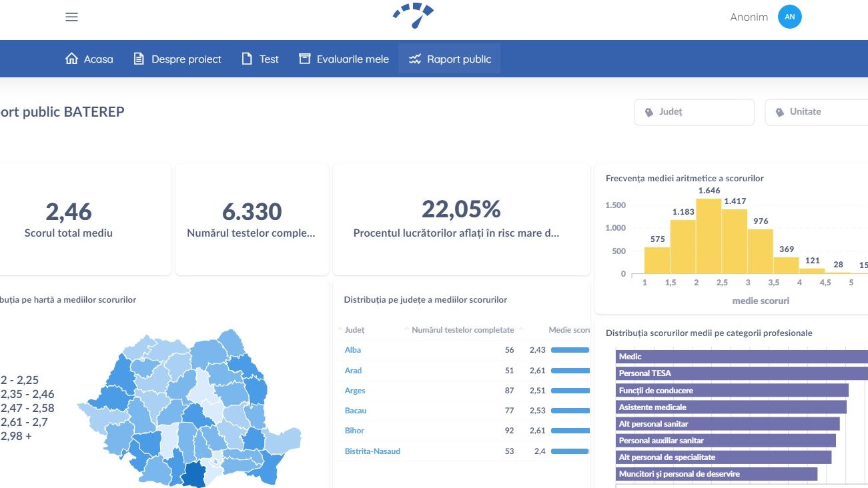The image size is (868, 488).
Task: Click the Frecvența mediei aritmetice chart title
Action: coord(685,178)
